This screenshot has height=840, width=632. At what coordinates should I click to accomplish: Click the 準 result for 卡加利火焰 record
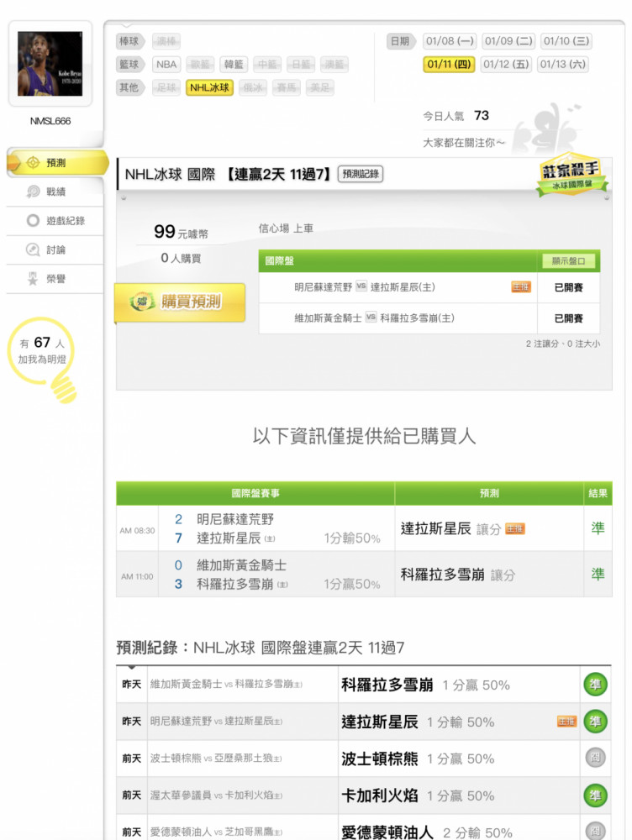tap(595, 795)
